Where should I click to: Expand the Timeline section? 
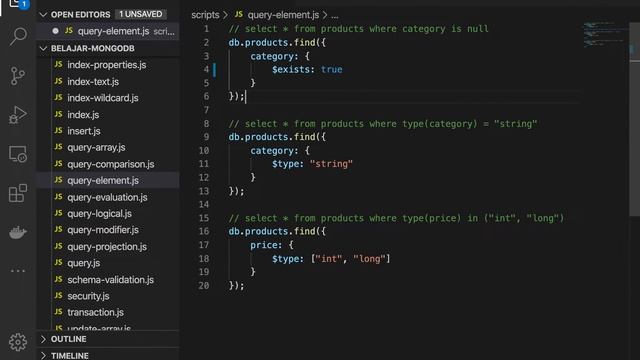pyautogui.click(x=43, y=356)
